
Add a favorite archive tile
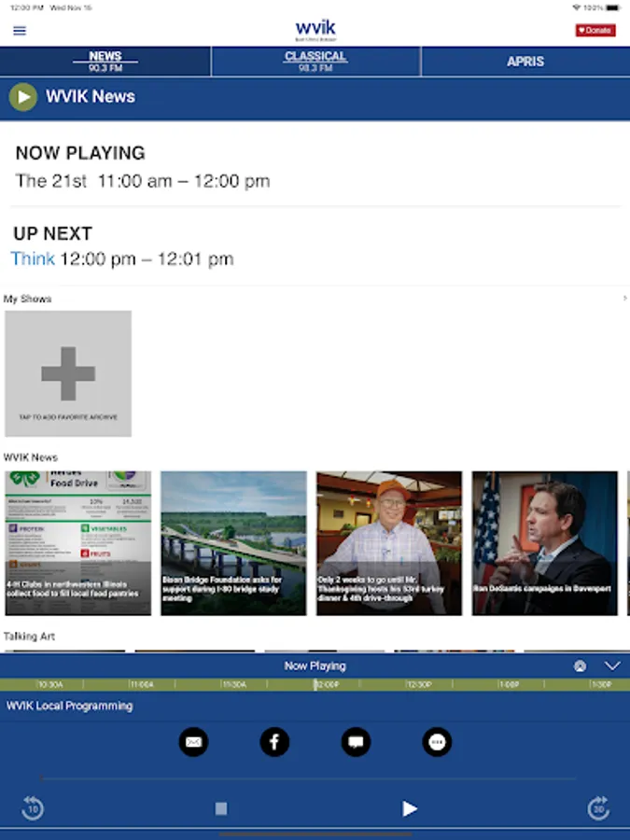tap(68, 373)
